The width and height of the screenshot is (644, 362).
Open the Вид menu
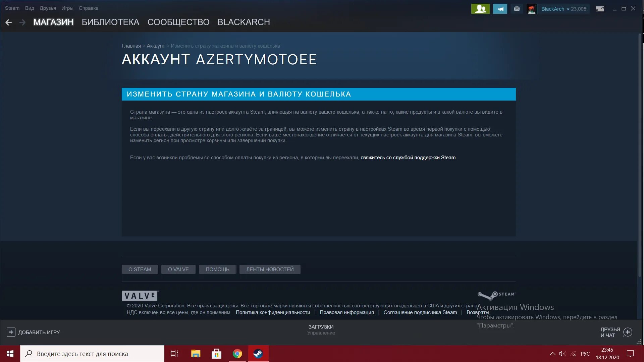(x=30, y=8)
